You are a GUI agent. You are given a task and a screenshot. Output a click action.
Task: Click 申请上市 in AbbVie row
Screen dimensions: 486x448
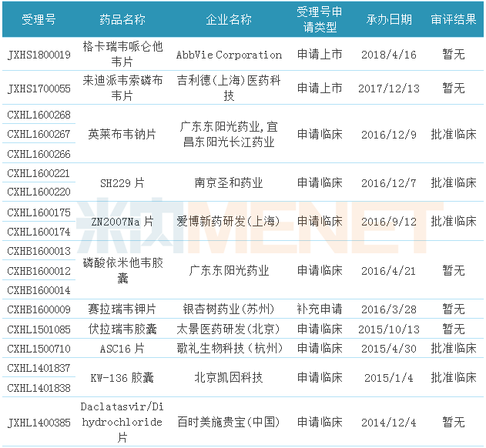[320, 54]
